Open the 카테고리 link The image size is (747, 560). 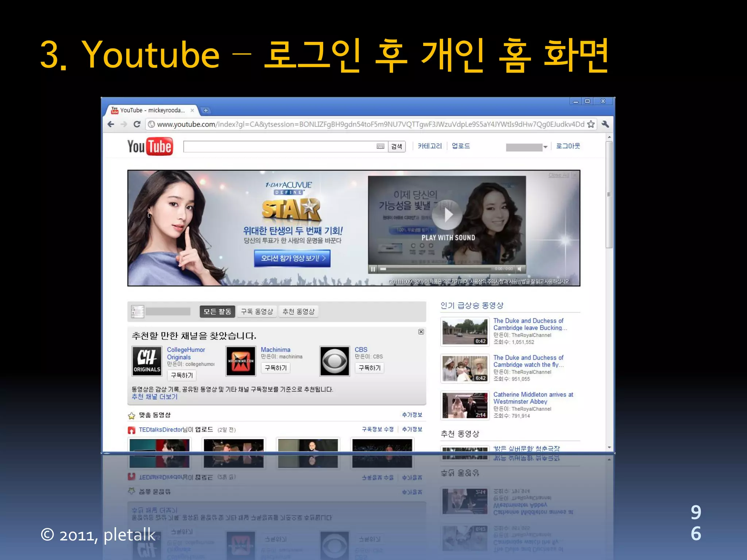[x=430, y=146]
